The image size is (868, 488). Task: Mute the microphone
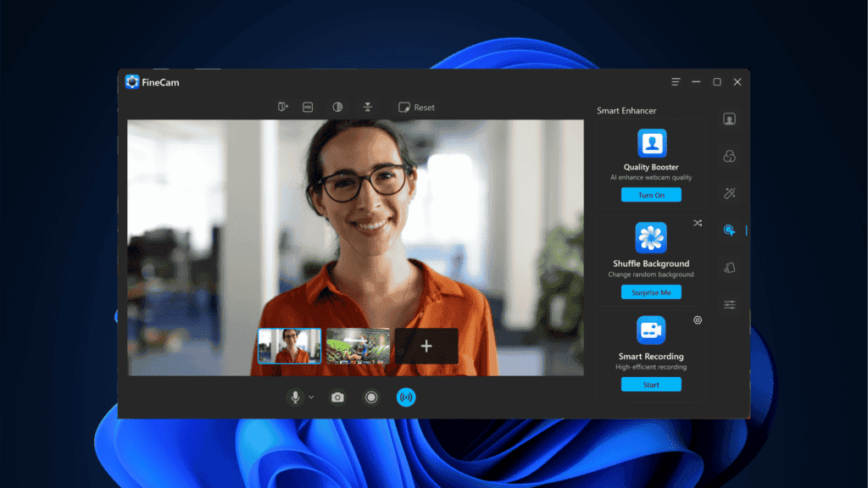point(296,396)
